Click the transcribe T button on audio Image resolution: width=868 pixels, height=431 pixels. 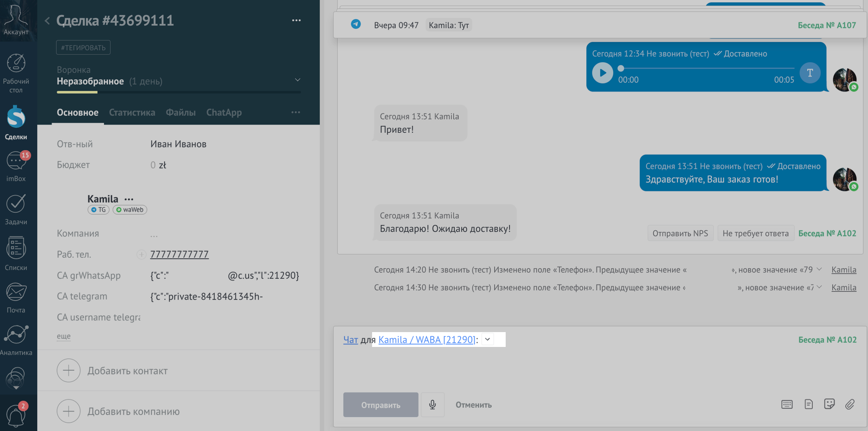[x=810, y=73]
